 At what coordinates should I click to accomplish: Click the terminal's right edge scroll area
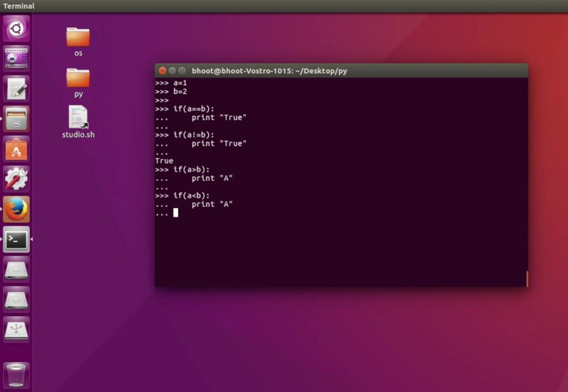526,222
